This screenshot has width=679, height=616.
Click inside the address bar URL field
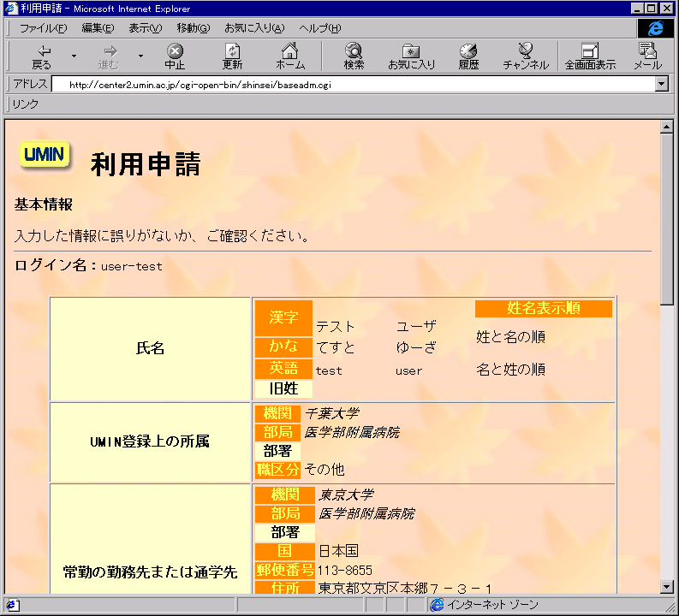[342, 84]
